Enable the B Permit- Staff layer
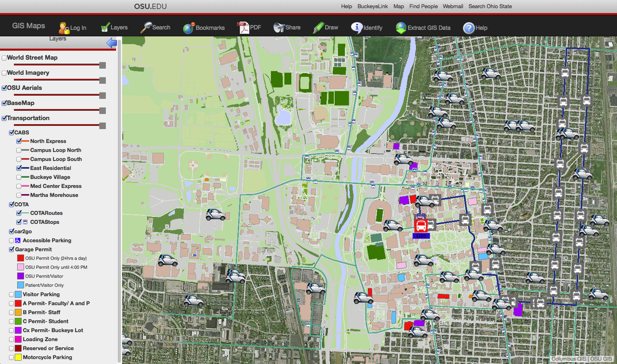The image size is (617, 364). coord(11,313)
